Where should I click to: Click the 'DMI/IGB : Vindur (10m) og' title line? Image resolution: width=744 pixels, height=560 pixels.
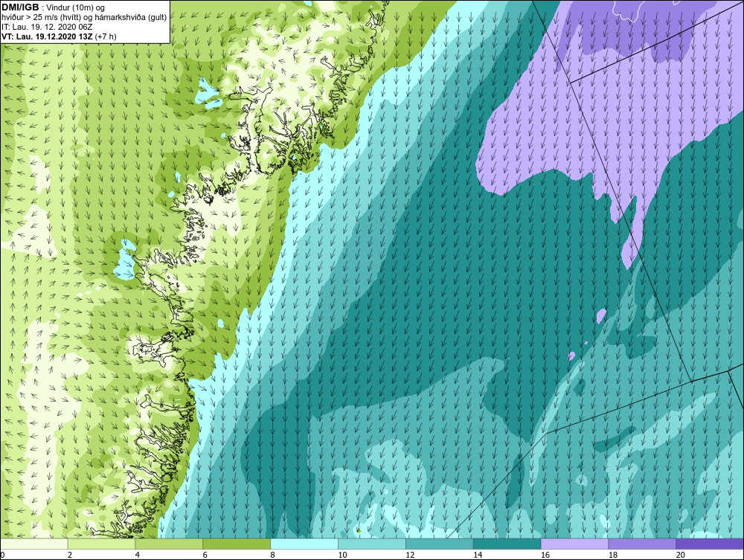(53, 7)
